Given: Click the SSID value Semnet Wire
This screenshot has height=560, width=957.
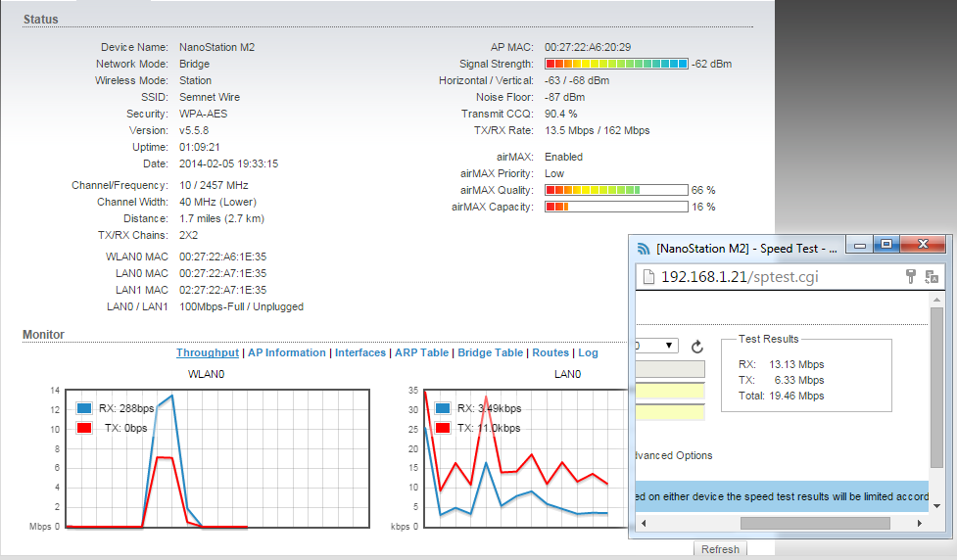Looking at the screenshot, I should 210,97.
